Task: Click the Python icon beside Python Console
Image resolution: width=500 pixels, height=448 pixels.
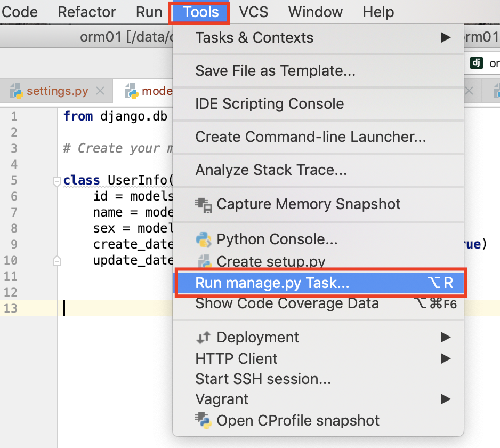Action: click(x=204, y=239)
